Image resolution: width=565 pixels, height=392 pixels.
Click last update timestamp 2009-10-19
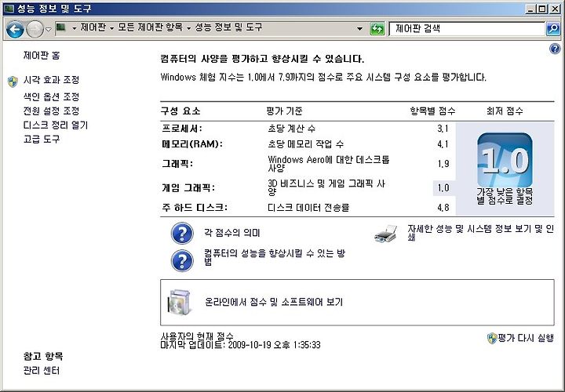pyautogui.click(x=240, y=345)
